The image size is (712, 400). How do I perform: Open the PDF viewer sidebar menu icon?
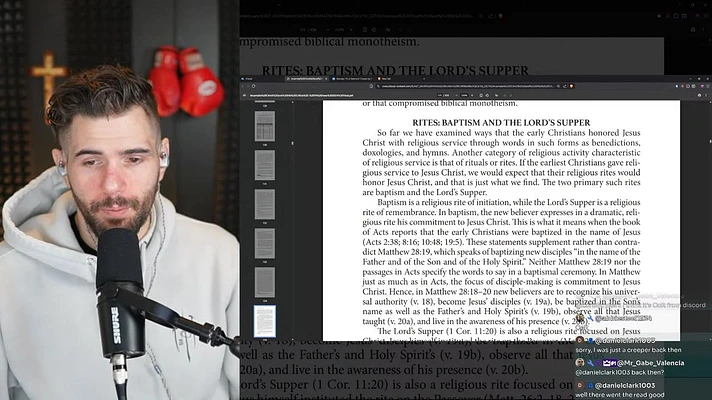pyautogui.click(x=244, y=95)
